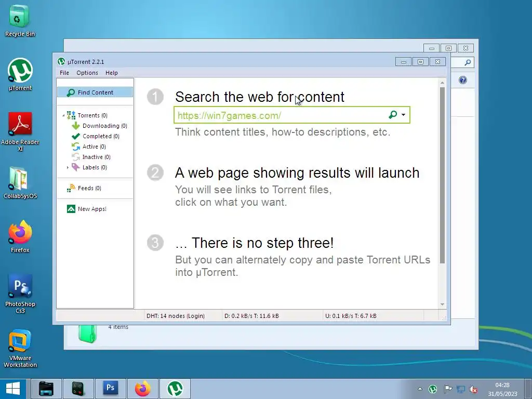Launch the Firefox desktop shortcut
Image resolution: width=532 pixels, height=399 pixels.
tap(20, 236)
